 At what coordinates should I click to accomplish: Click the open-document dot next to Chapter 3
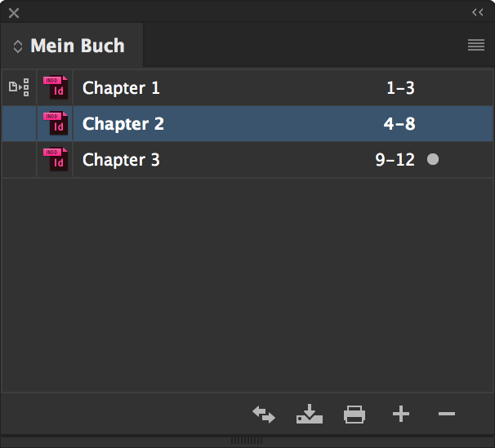(x=433, y=159)
